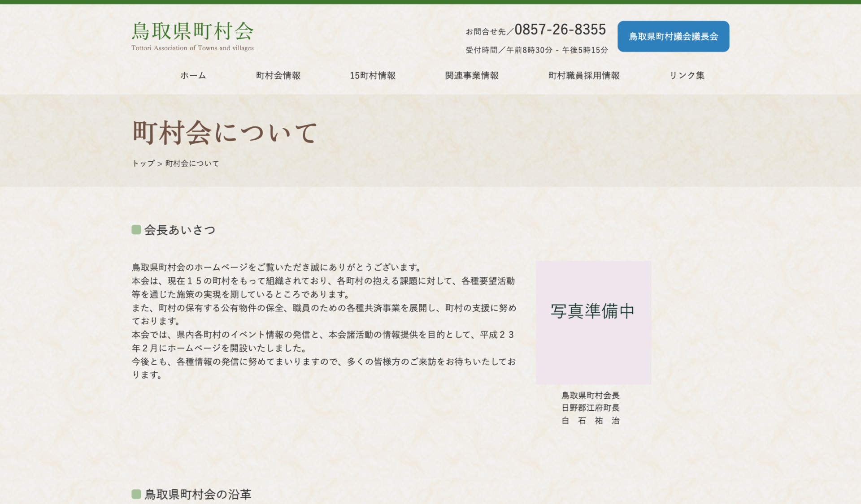Click the トップ breadcrumb link

[x=143, y=164]
